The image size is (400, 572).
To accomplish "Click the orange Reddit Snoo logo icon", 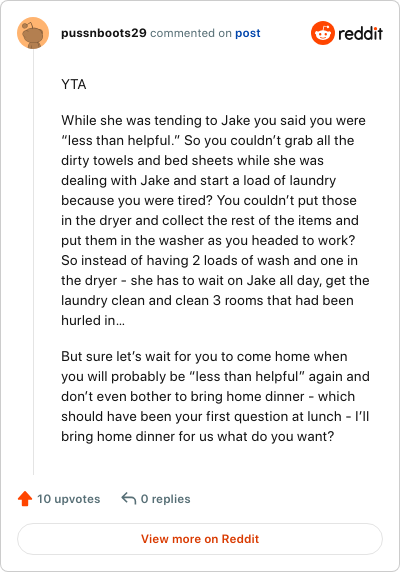I will [x=323, y=33].
